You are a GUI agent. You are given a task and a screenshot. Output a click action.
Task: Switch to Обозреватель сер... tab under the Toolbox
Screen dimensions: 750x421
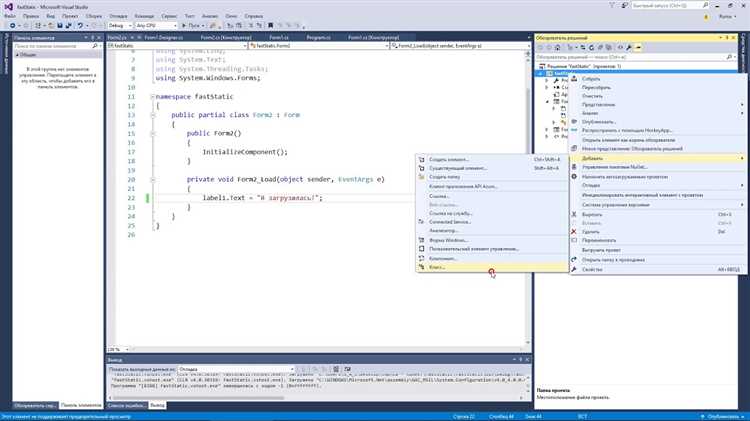coord(35,406)
